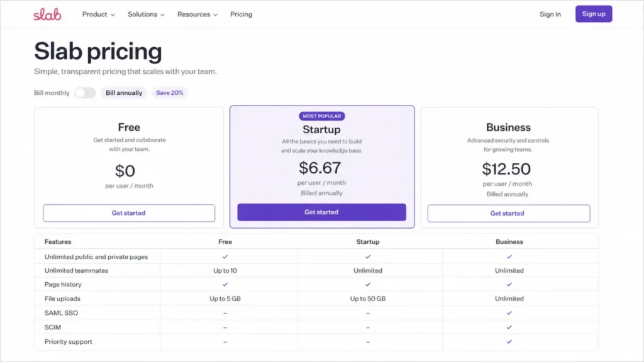
Task: Click the Free dash for SAML SSO
Action: pyautogui.click(x=225, y=313)
